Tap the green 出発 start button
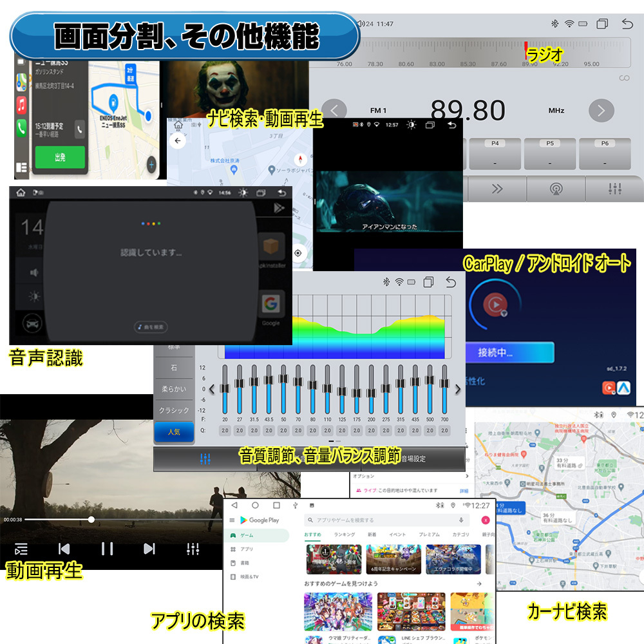Screen dimensions: 644x644 (x=60, y=157)
